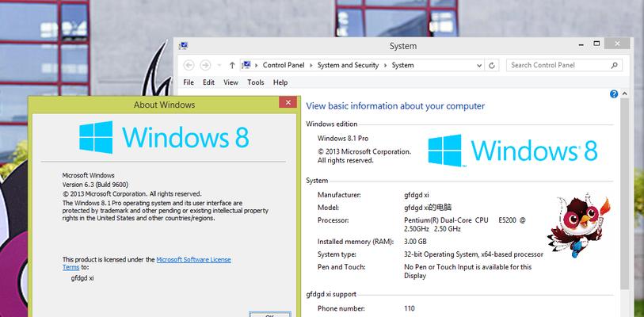Click the Processor value 'Pentium(R) Dual-Core CPU E5200'
This screenshot has height=317, width=644.
click(464, 224)
